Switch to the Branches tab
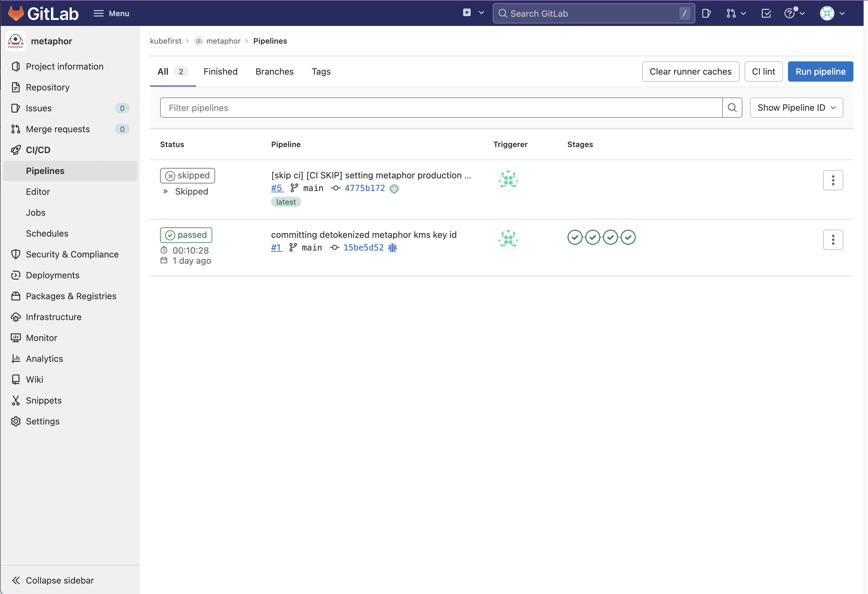This screenshot has width=868, height=594. tap(275, 72)
